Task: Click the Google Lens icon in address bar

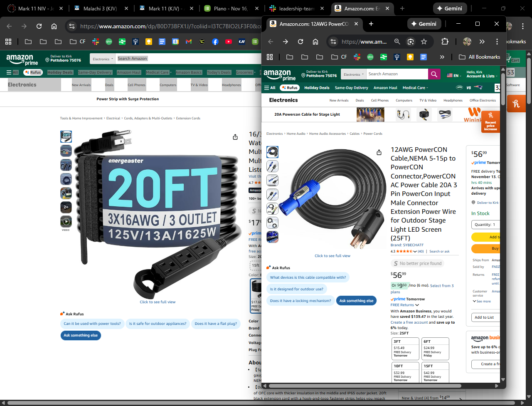Action: pos(411,42)
